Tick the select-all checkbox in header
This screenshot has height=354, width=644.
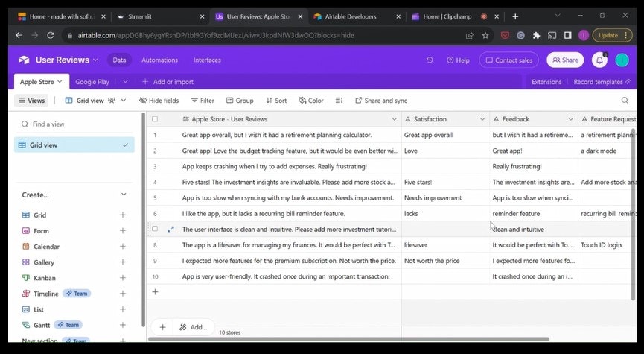(155, 119)
